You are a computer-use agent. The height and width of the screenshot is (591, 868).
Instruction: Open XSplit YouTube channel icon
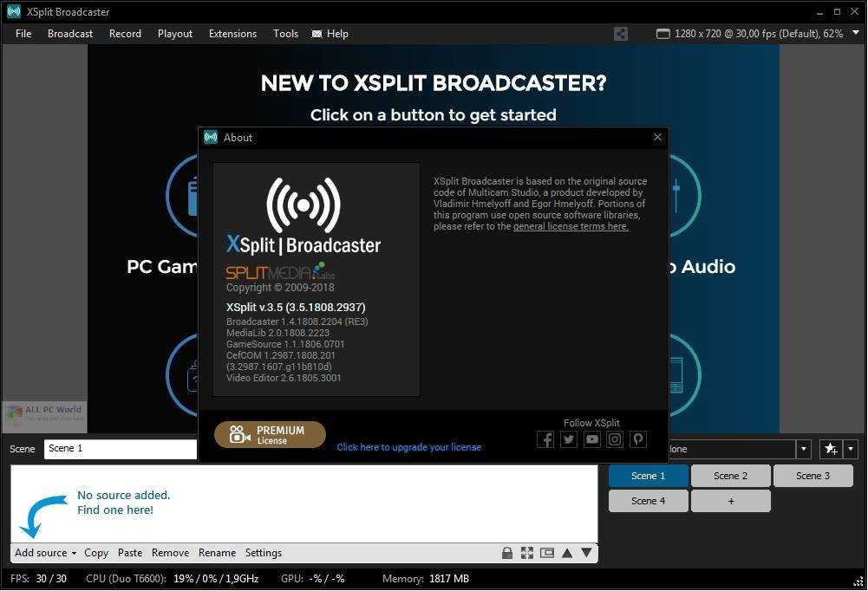click(x=591, y=439)
